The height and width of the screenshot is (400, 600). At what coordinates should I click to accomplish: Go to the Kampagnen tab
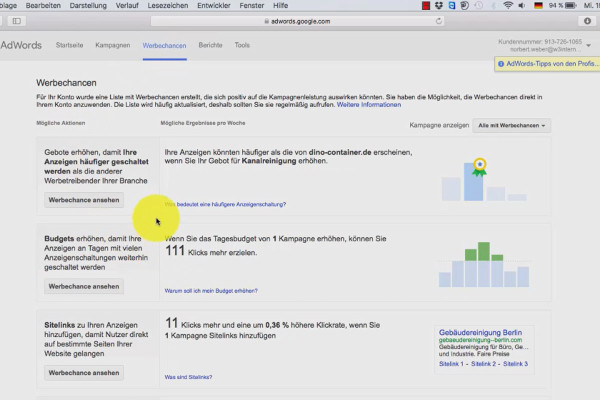coord(112,45)
